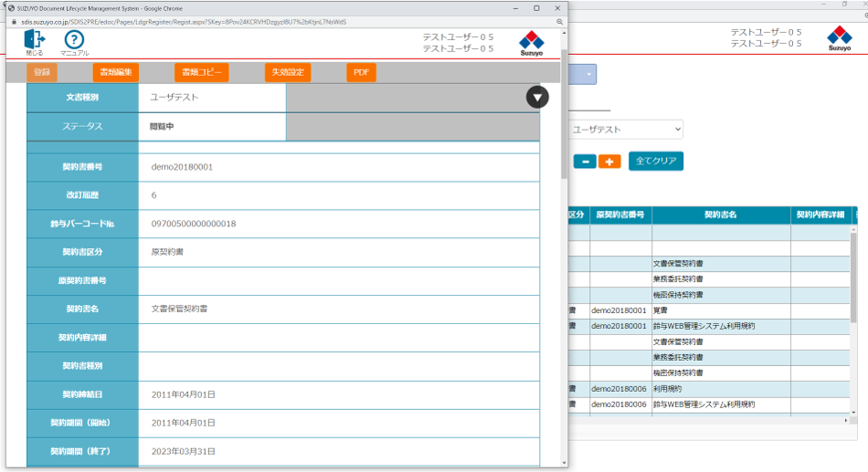Click the PDF button
Screen dimensions: 868x472
pos(361,72)
